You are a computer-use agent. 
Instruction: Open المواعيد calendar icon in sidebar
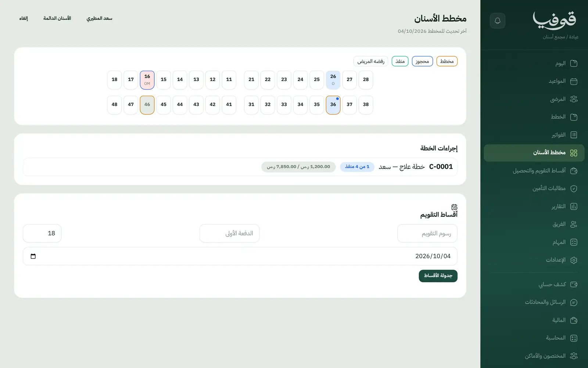574,81
